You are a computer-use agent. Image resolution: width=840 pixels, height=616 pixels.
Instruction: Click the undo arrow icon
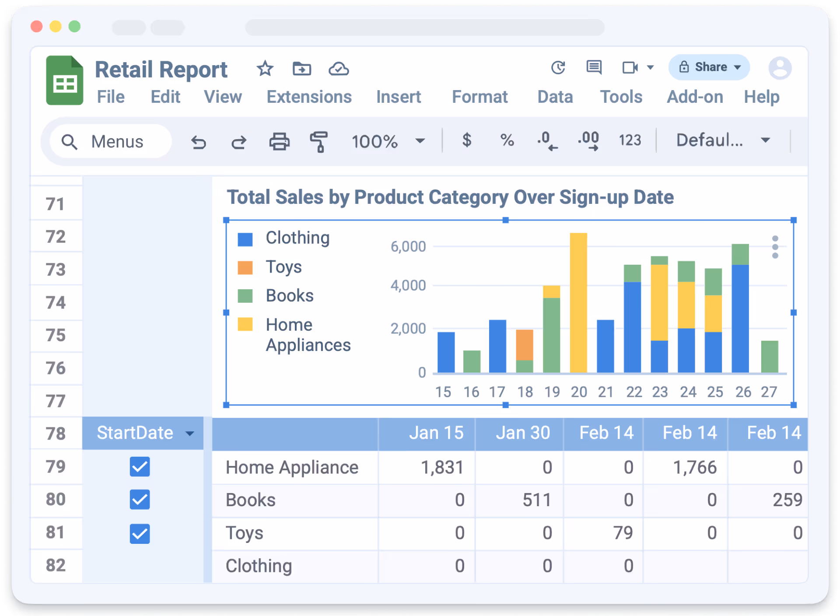(x=198, y=142)
